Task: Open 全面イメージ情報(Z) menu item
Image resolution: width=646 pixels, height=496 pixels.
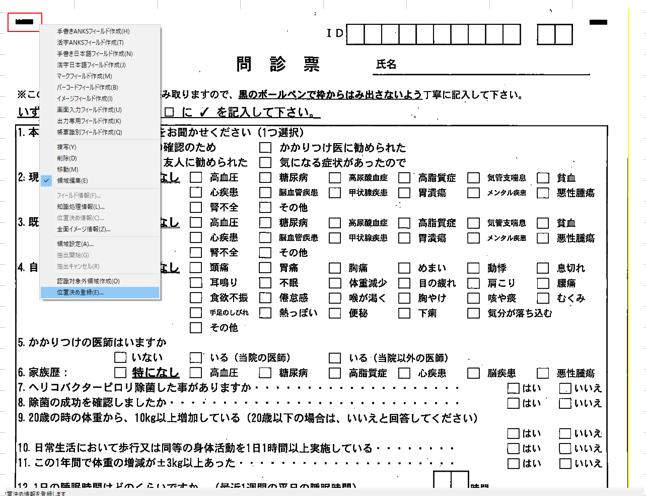Action: 83,229
